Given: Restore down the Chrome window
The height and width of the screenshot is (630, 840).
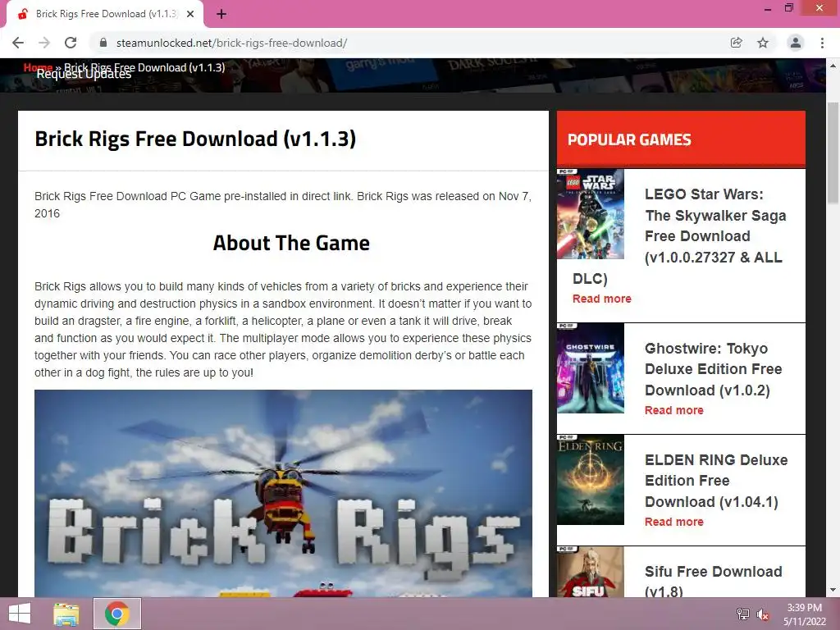Looking at the screenshot, I should pyautogui.click(x=788, y=8).
